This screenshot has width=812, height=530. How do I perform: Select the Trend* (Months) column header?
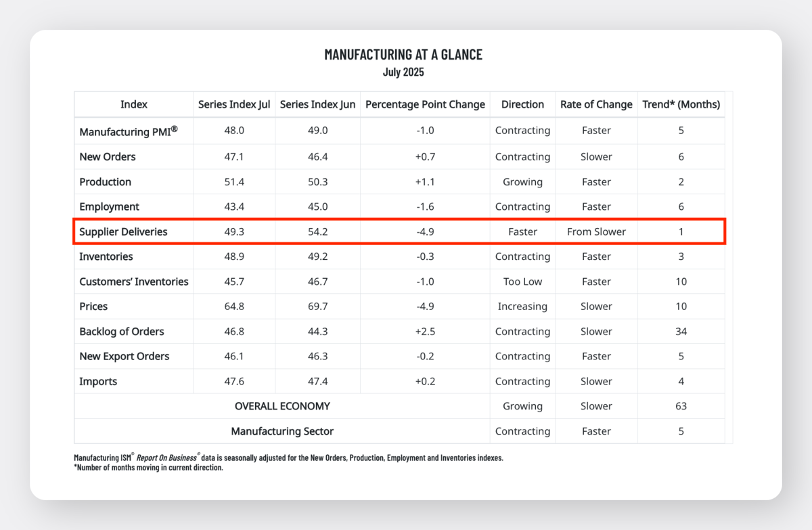pos(681,104)
